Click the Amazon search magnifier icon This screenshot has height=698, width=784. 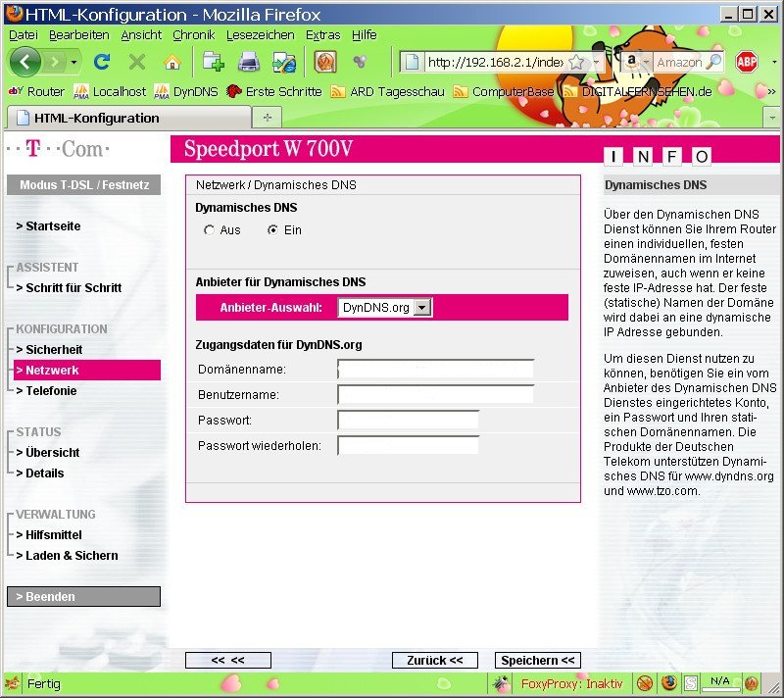(714, 62)
